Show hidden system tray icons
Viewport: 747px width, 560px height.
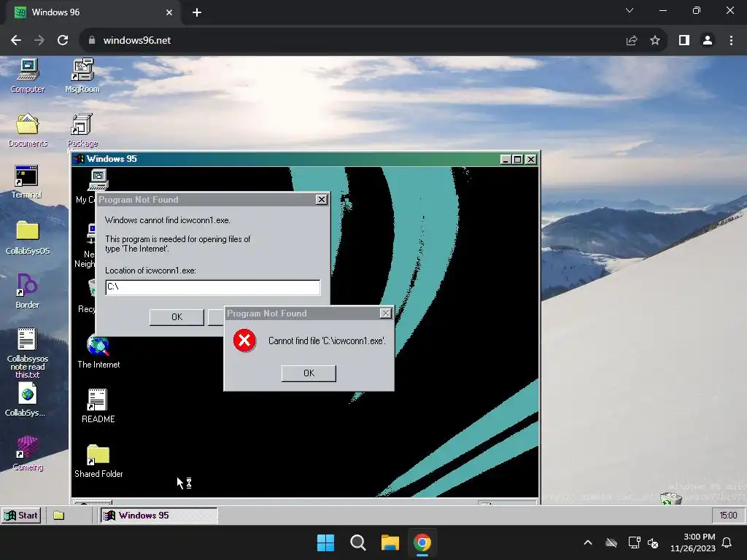coord(588,542)
